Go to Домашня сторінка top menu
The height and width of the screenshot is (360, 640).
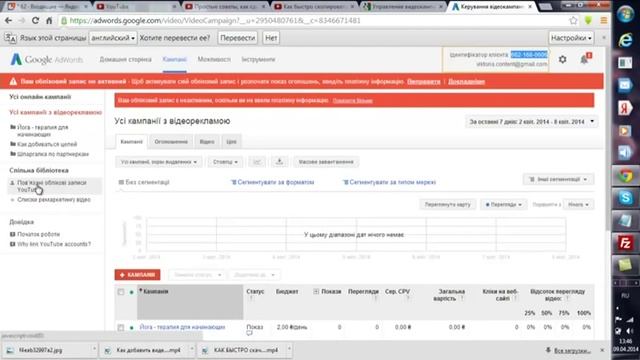(x=125, y=60)
